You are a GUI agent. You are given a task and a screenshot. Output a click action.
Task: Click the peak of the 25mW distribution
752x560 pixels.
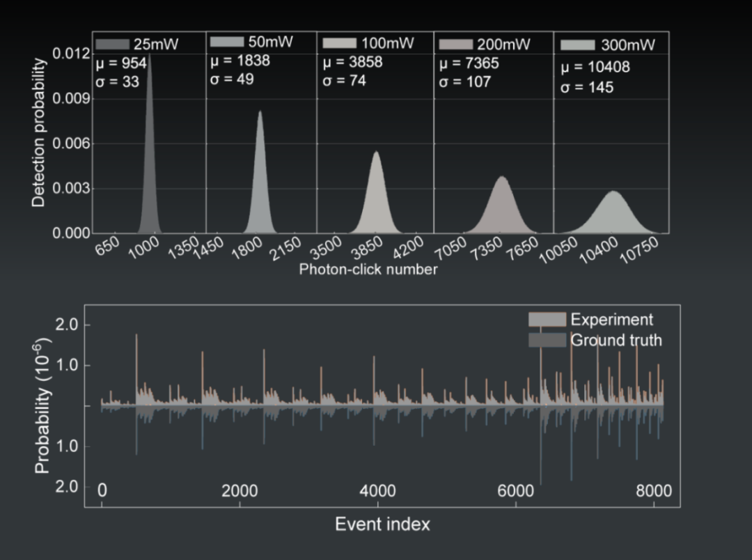pos(150,56)
